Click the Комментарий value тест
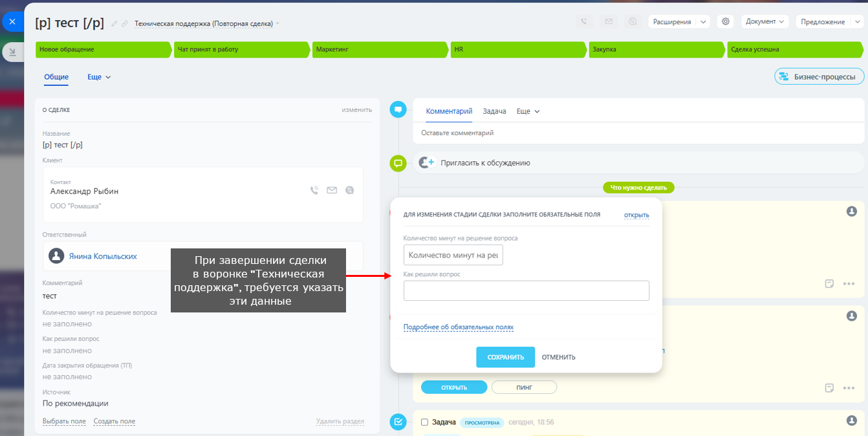The height and width of the screenshot is (436, 868). (x=50, y=296)
